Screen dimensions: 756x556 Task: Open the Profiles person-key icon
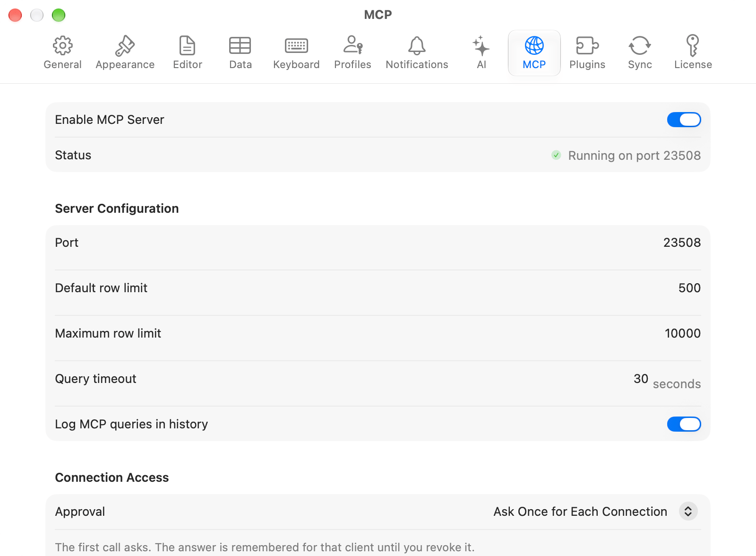pyautogui.click(x=352, y=45)
